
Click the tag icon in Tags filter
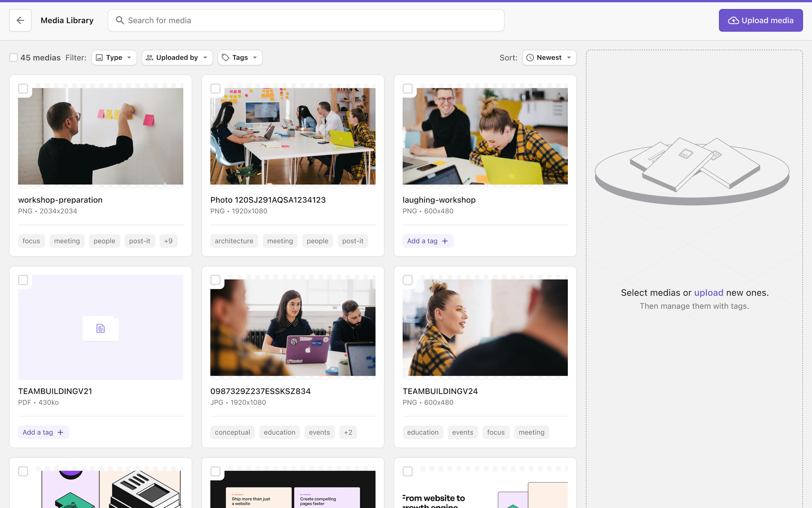225,57
